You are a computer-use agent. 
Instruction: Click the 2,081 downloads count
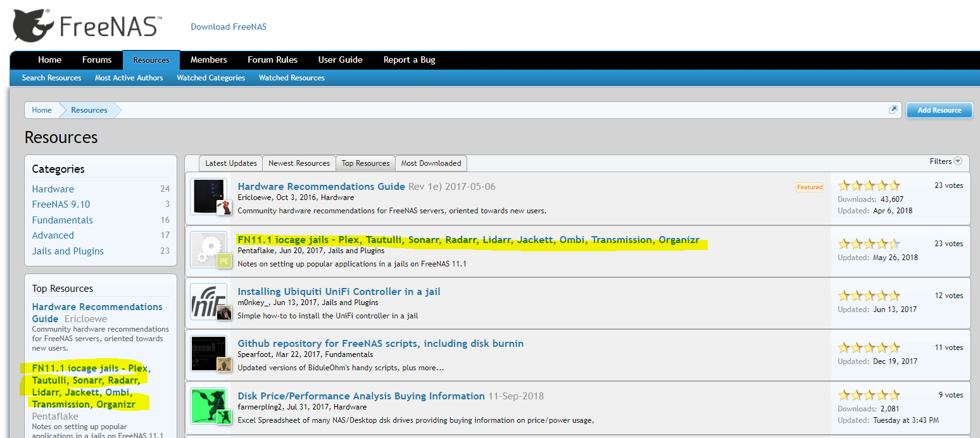(890, 409)
